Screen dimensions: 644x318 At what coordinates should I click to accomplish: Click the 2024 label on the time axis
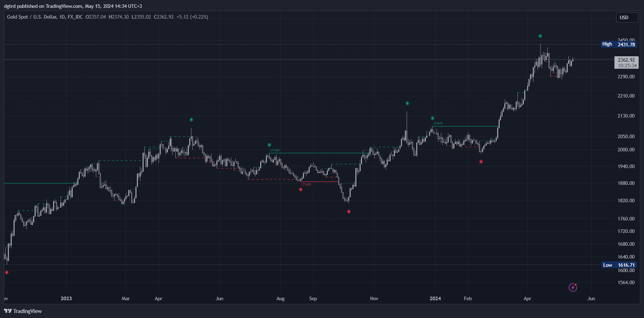click(x=435, y=298)
